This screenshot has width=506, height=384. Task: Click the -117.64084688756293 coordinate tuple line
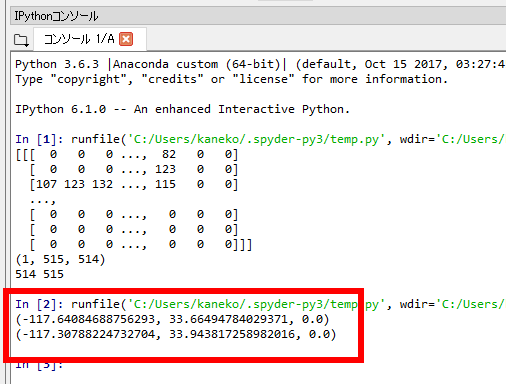pyautogui.click(x=172, y=319)
